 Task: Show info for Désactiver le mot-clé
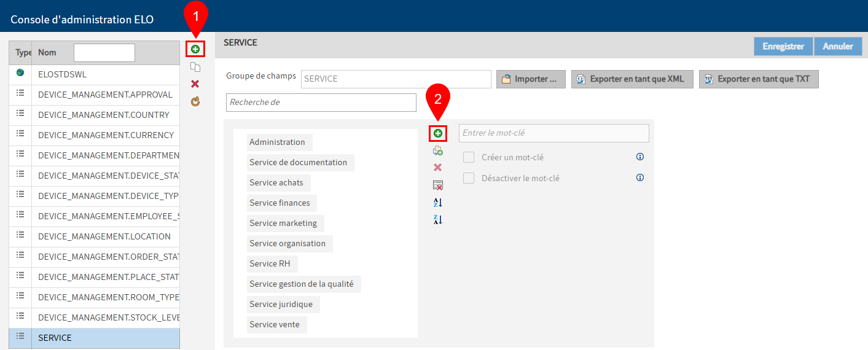pos(640,178)
